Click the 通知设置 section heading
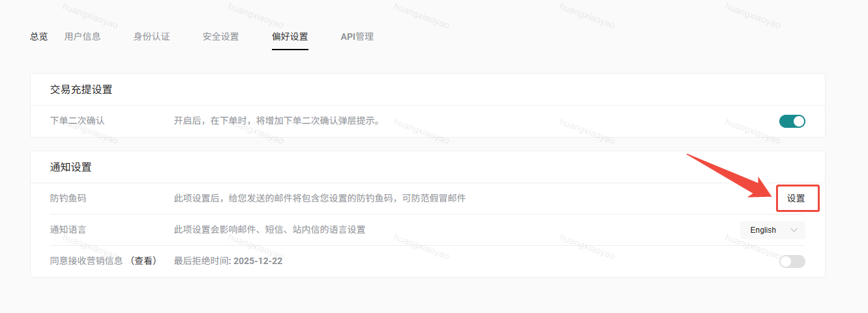The image size is (868, 313). [x=70, y=168]
